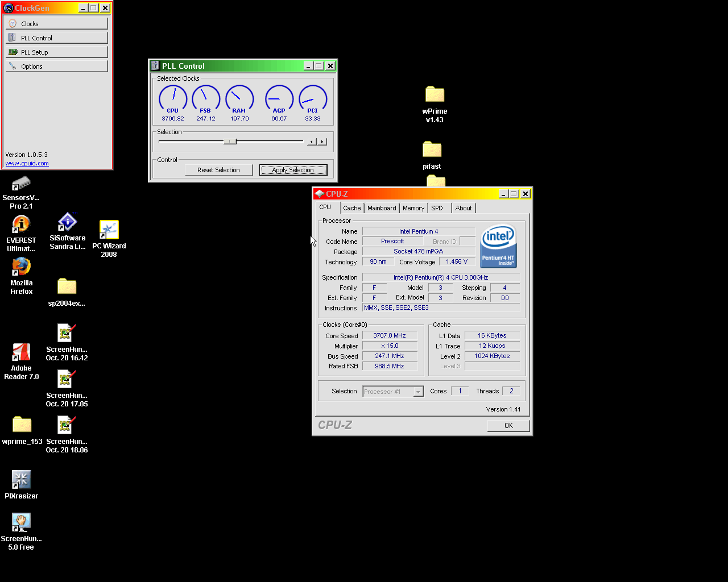Click the PCI clock gauge in PLL Control
728x582 pixels.
[x=313, y=99]
